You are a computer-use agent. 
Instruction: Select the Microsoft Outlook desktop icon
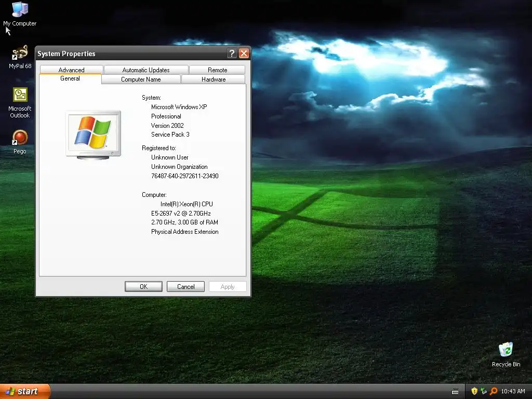(x=20, y=102)
